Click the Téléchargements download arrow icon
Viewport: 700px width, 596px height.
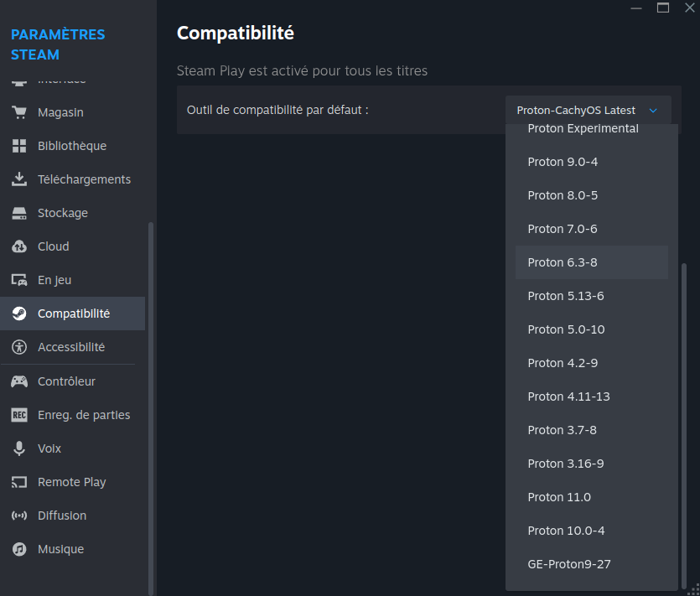[19, 179]
